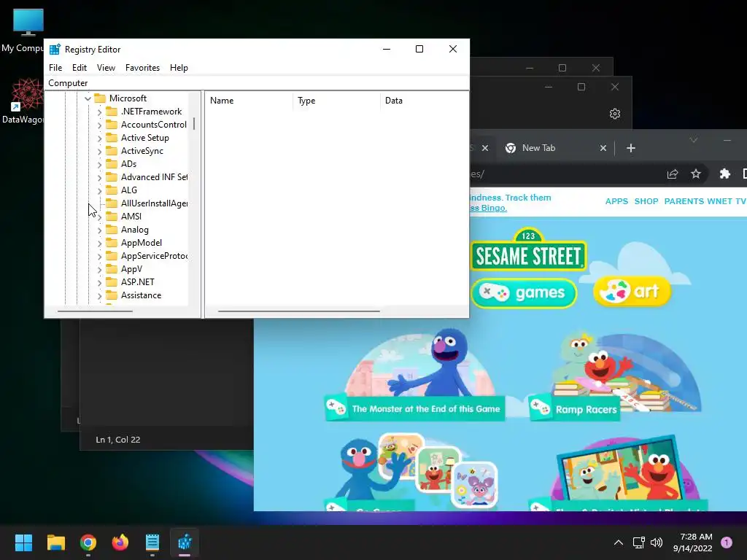Sort values by Data column
Viewport: 747px width, 560px height.
click(424, 101)
